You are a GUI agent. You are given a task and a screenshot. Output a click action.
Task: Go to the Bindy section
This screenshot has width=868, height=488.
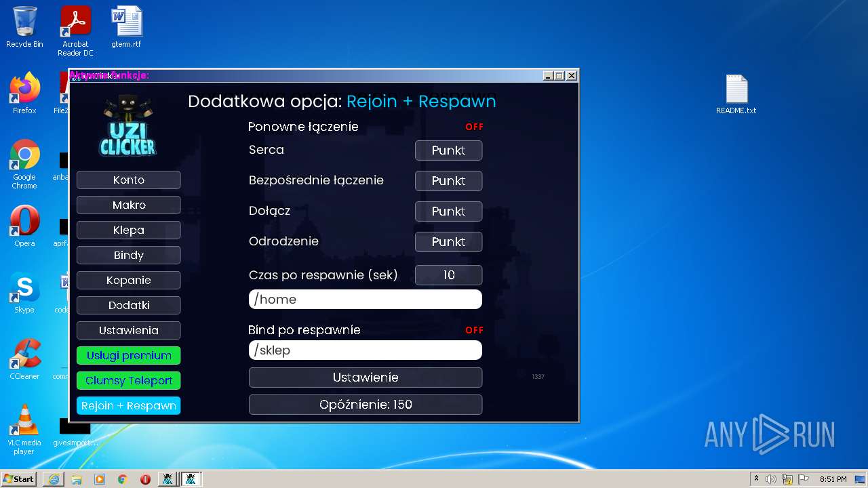tap(129, 256)
